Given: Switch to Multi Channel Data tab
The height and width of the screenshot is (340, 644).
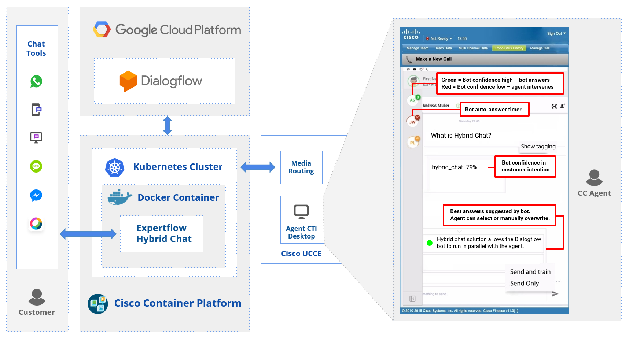Looking at the screenshot, I should [473, 48].
